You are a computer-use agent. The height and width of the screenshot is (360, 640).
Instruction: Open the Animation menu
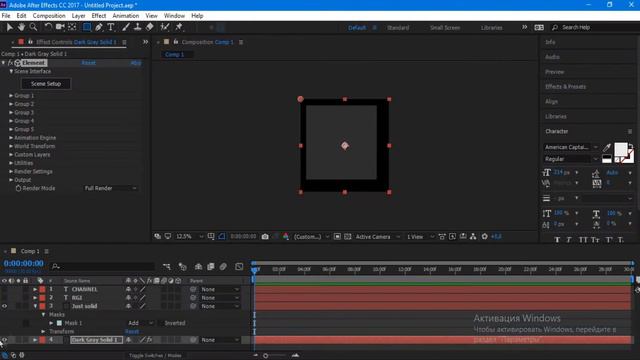tap(126, 16)
